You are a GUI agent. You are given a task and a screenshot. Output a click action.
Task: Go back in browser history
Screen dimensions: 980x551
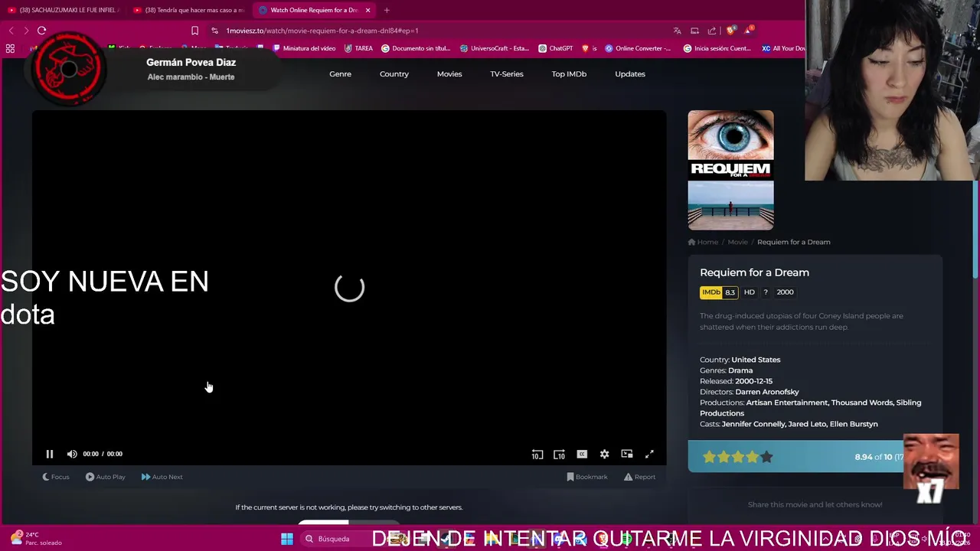coord(11,31)
